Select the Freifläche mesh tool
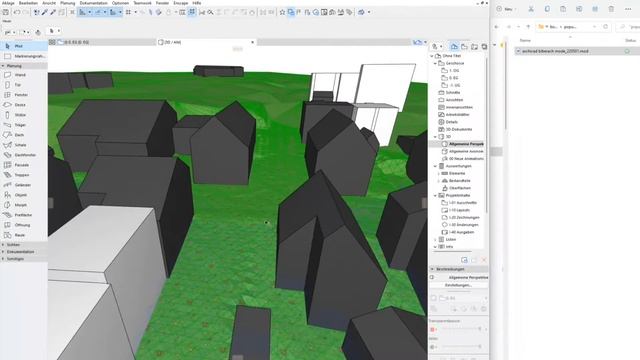 (24, 215)
